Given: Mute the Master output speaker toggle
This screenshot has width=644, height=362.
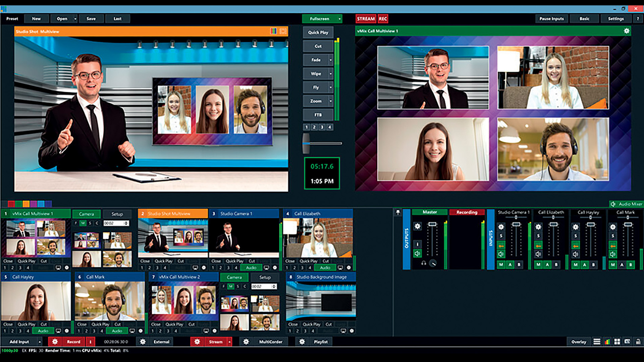Looking at the screenshot, I should (418, 253).
